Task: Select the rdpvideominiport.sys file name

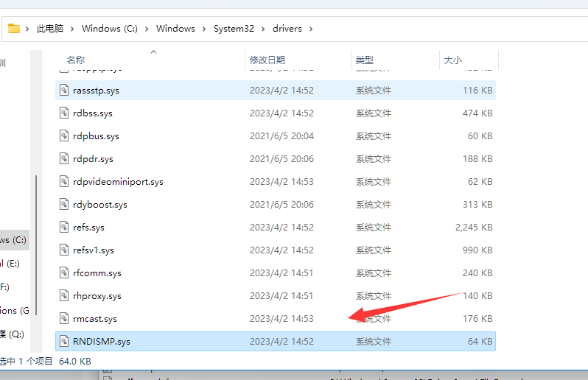Action: 118,182
